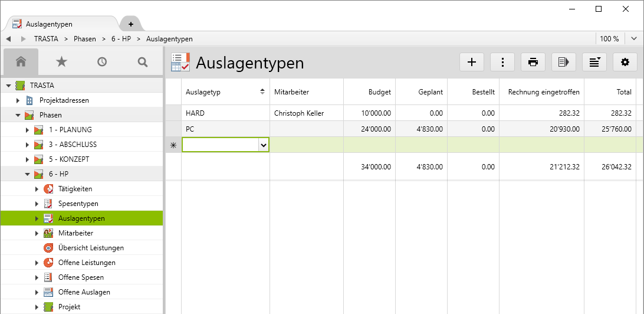Sort by the Auslagetyp column header
This screenshot has height=314, width=644.
click(x=224, y=92)
